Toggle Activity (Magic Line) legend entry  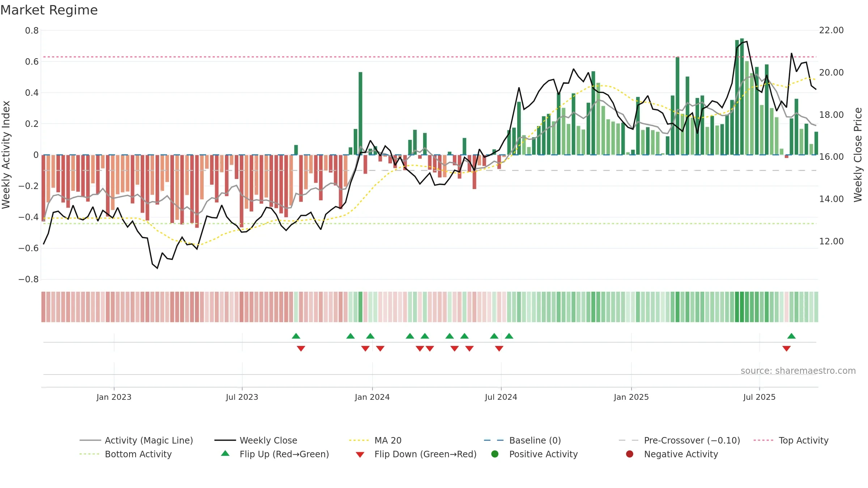tap(136, 440)
